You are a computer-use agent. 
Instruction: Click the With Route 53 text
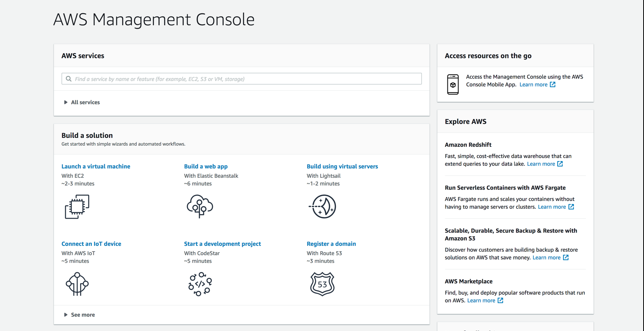(324, 253)
